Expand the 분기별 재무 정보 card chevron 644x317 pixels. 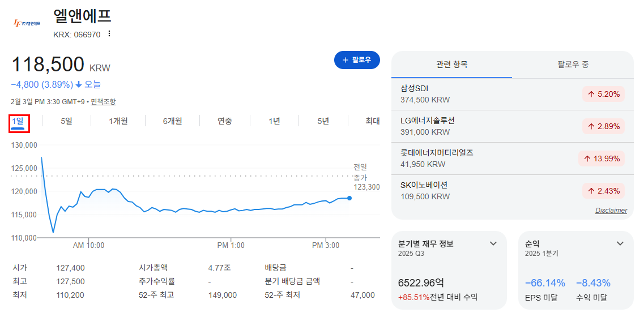click(494, 243)
